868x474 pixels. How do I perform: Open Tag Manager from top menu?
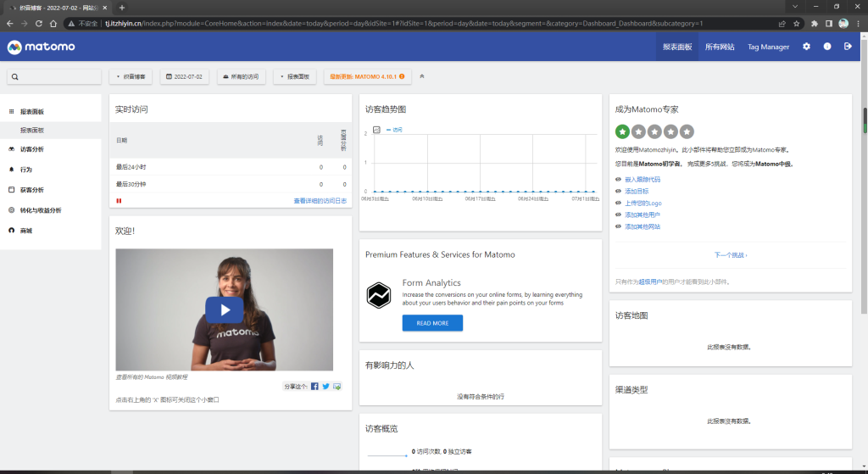pyautogui.click(x=768, y=47)
